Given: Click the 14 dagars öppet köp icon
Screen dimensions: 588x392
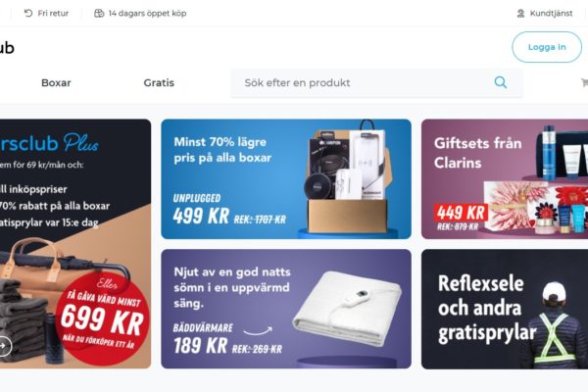Looking at the screenshot, I should 99,13.
